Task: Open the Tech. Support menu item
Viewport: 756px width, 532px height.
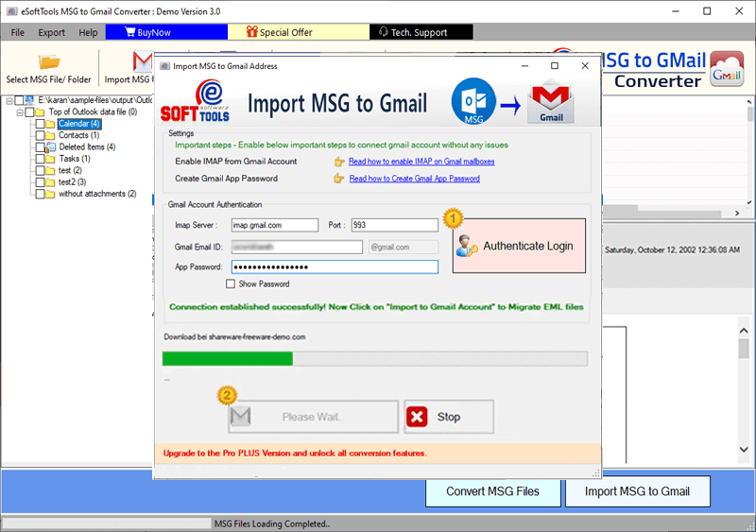Action: click(x=421, y=32)
